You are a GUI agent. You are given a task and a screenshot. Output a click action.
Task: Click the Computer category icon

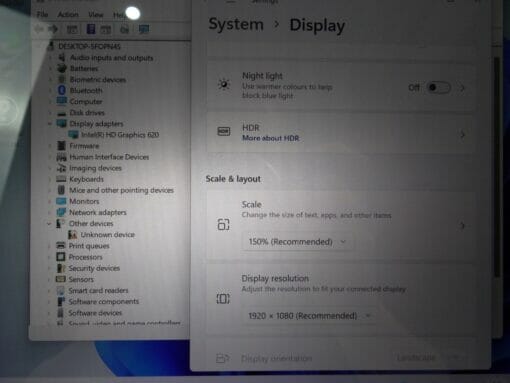point(62,101)
